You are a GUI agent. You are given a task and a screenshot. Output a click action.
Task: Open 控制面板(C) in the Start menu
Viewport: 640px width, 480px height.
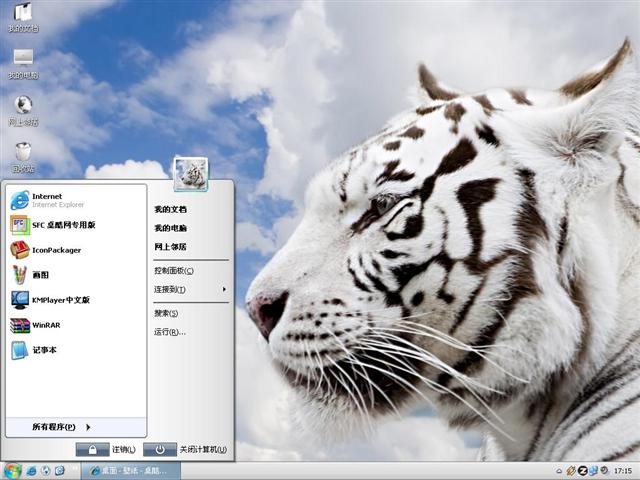(x=173, y=270)
